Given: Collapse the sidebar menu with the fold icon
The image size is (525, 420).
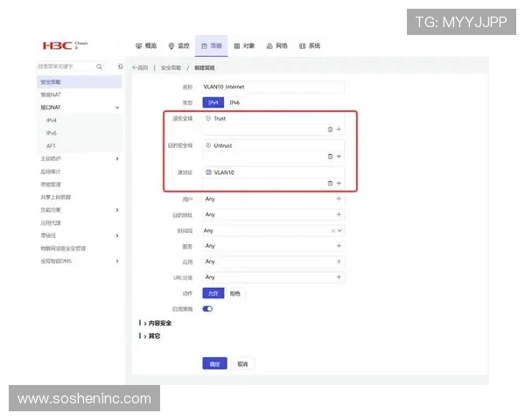Looking at the screenshot, I should pos(121,66).
